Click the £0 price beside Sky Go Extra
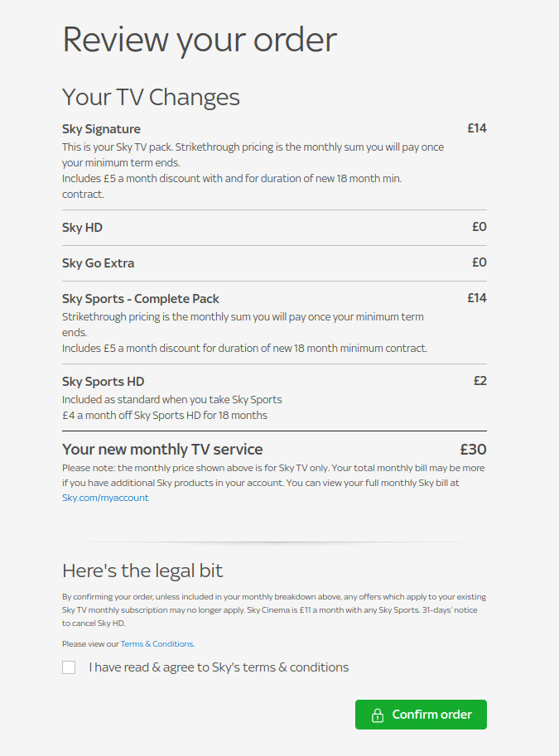The image size is (559, 756). (479, 262)
